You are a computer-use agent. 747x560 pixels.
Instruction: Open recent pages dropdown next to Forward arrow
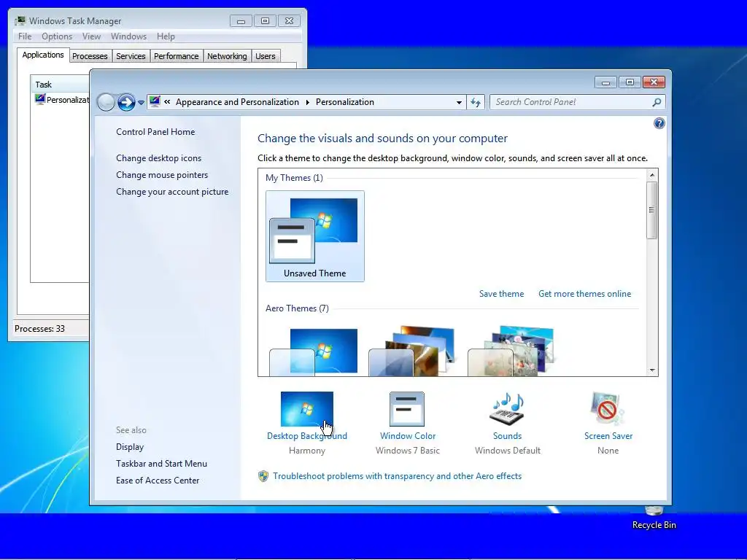pos(141,102)
